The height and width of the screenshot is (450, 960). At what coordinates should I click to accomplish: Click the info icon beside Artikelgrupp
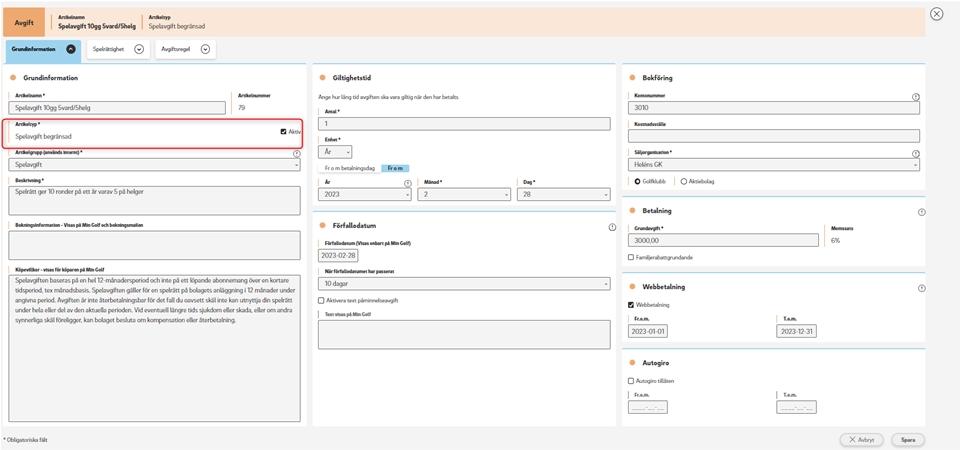297,154
